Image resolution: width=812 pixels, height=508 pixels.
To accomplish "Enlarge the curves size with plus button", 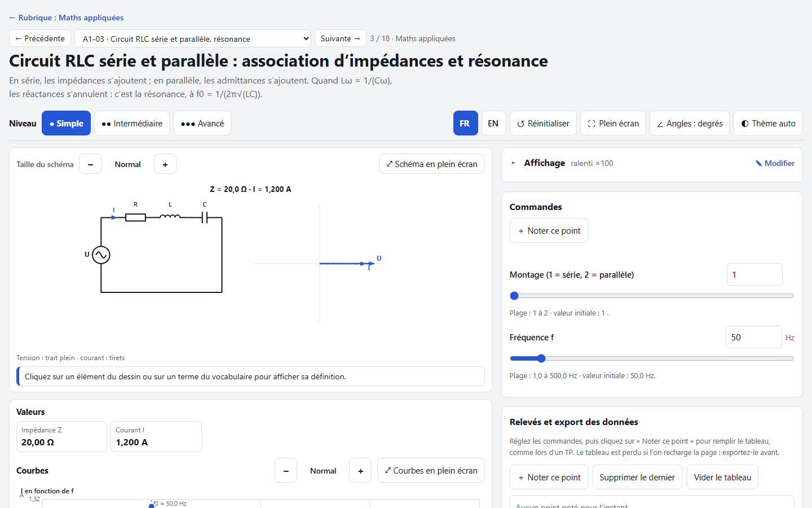I will coord(360,471).
